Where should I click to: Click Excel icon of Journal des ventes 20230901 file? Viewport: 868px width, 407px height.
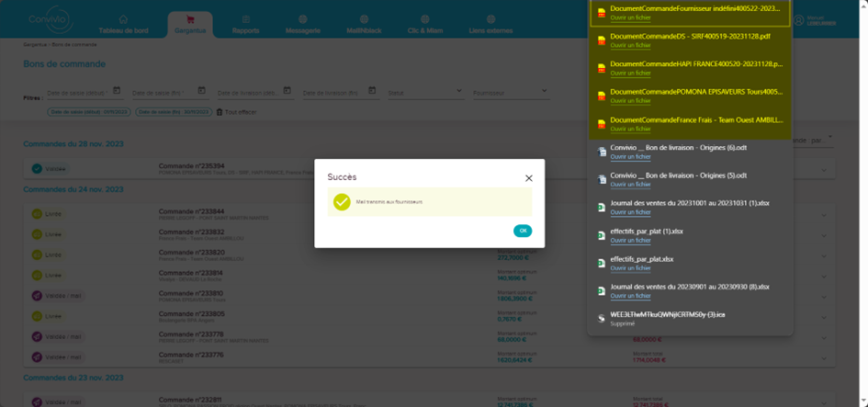pos(601,290)
